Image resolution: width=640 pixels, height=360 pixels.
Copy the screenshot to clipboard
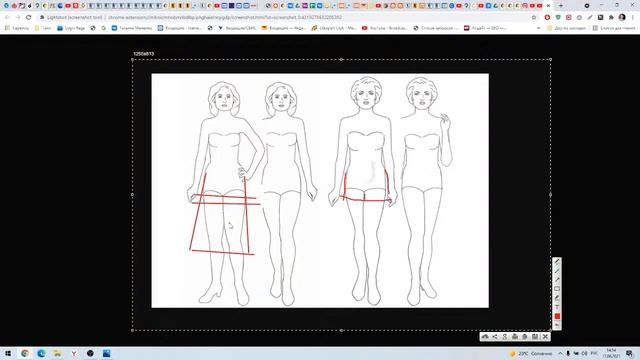click(x=525, y=337)
